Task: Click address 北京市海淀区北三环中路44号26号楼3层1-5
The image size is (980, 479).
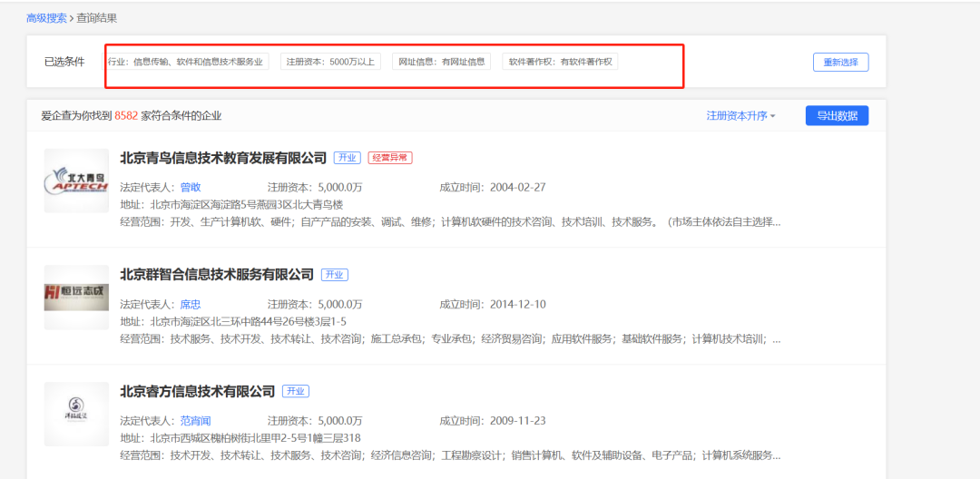Action: [x=248, y=322]
